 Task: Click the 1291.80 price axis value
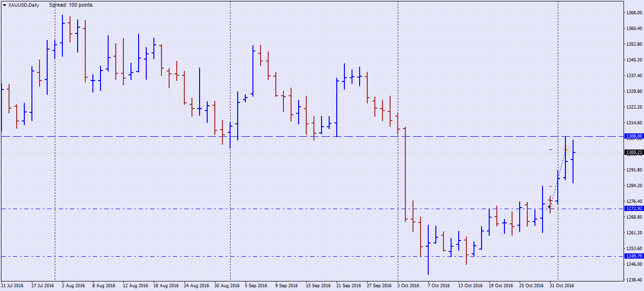634,170
